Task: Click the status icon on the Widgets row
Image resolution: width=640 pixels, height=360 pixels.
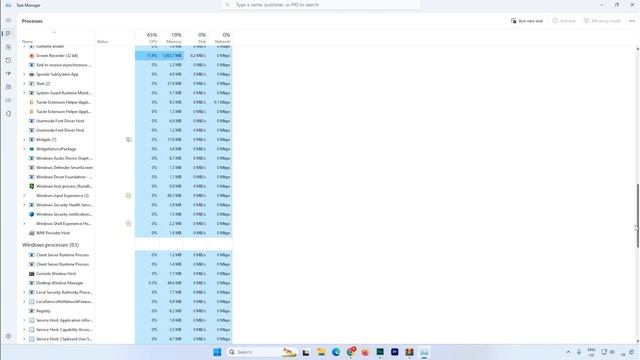Action: click(128, 140)
